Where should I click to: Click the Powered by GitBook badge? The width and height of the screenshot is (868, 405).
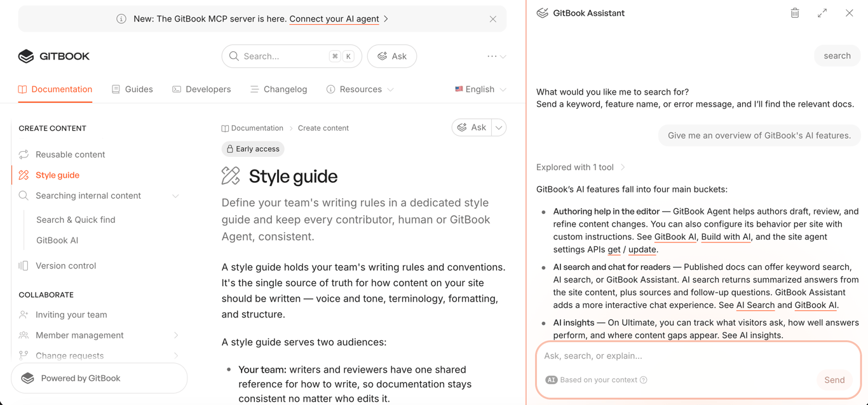pos(99,378)
